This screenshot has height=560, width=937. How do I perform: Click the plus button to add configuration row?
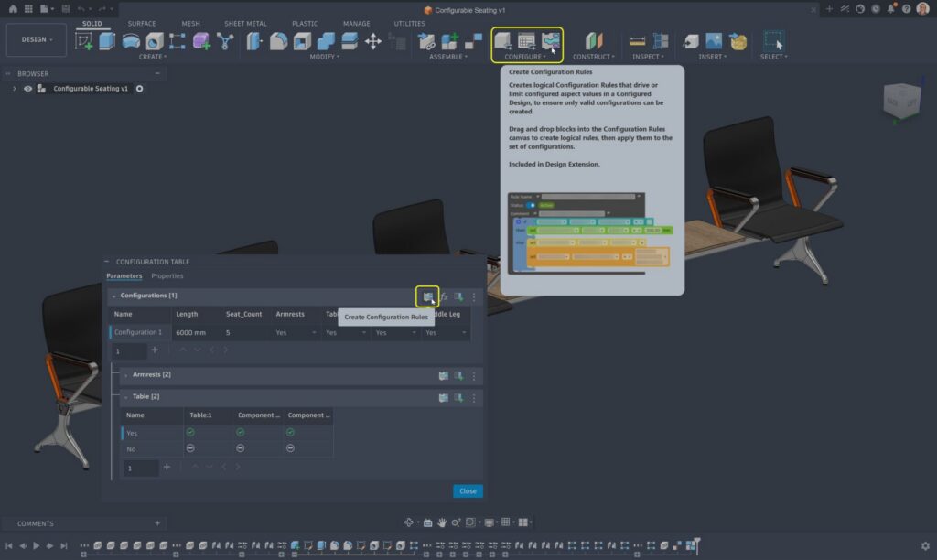pyautogui.click(x=155, y=350)
